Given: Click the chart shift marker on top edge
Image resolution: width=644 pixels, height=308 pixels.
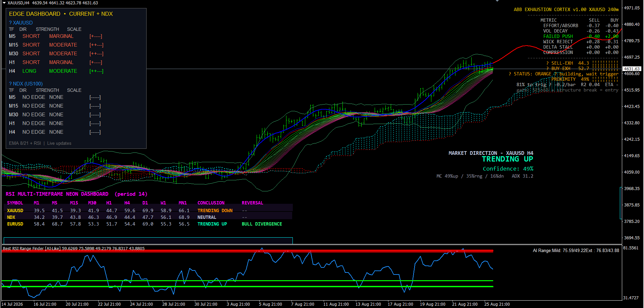Looking at the screenshot, I should pos(497,1).
